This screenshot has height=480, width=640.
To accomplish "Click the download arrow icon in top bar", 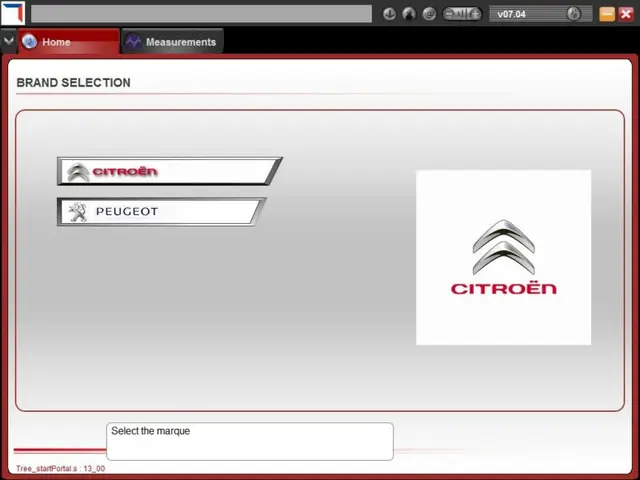I will tap(389, 14).
